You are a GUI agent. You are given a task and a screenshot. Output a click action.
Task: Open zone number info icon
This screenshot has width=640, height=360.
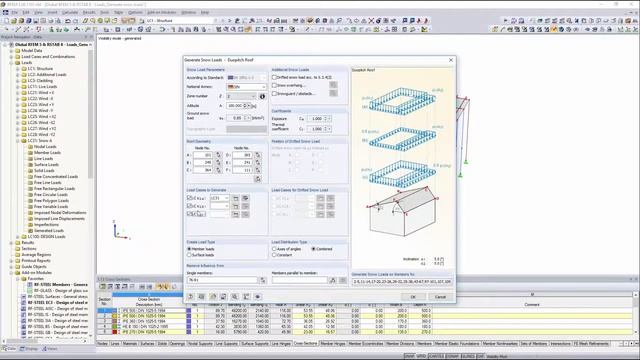tap(262, 96)
